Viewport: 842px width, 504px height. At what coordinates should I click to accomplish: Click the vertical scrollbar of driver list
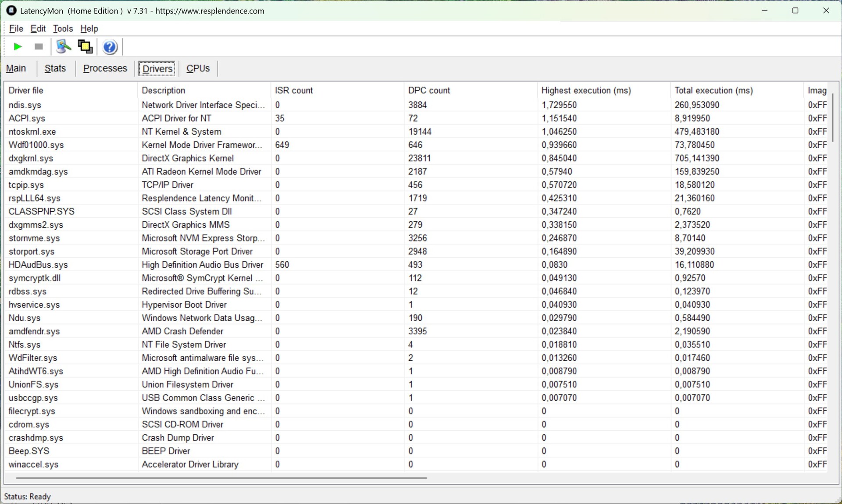pyautogui.click(x=832, y=117)
